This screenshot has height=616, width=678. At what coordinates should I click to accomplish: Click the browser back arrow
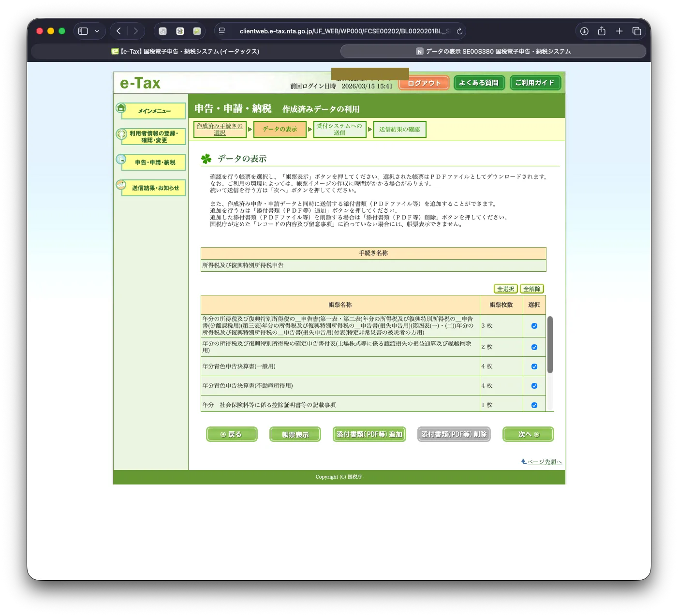pos(118,31)
